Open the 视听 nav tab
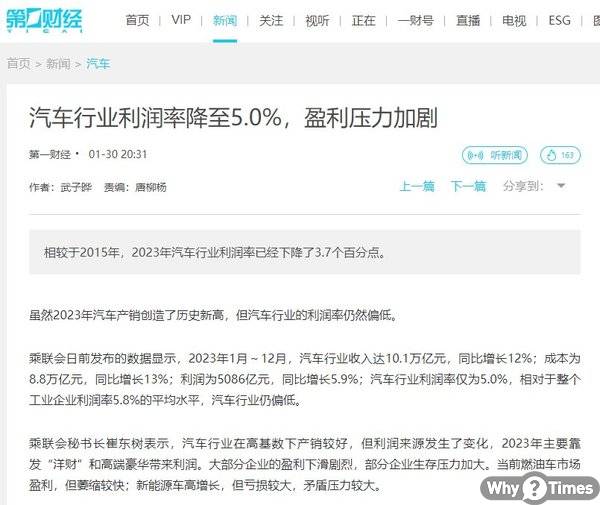The image size is (600, 505). pos(317,20)
